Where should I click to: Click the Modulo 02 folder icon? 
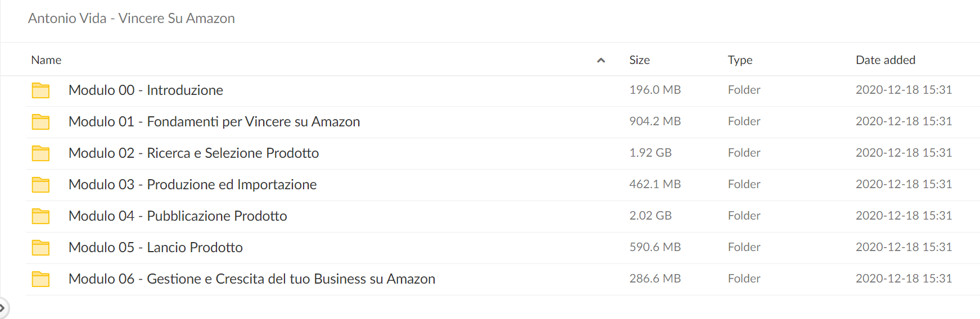pos(40,153)
